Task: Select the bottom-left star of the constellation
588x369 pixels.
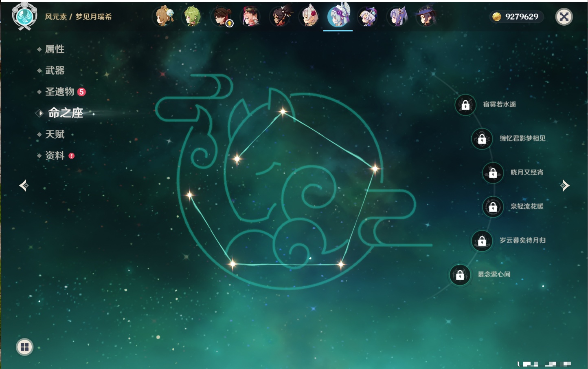Action: (233, 264)
